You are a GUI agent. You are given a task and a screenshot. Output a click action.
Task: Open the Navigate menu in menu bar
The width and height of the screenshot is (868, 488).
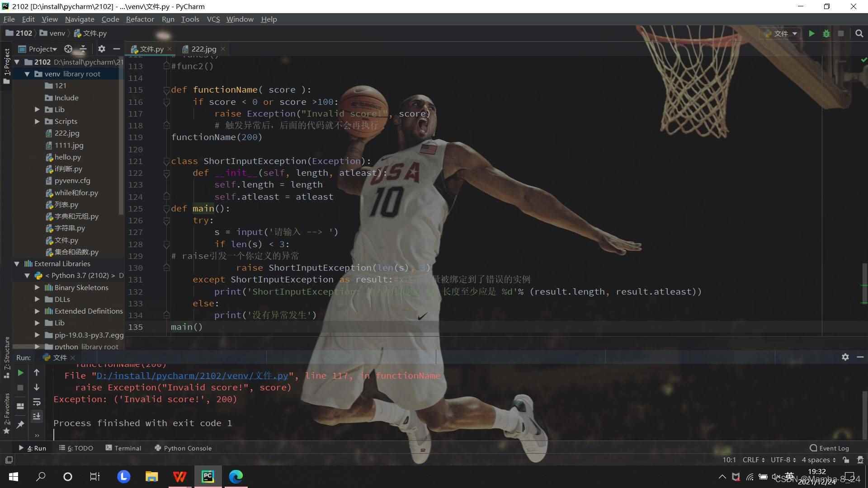click(x=80, y=19)
